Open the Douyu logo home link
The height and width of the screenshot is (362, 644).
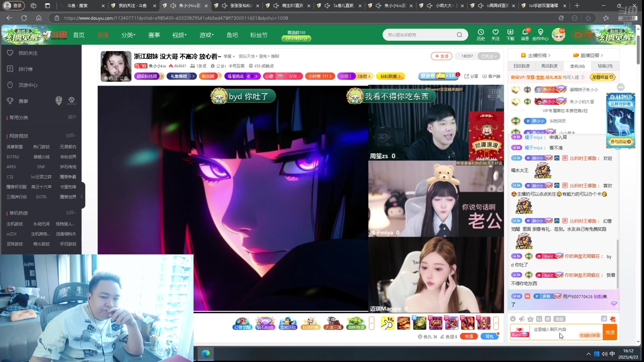pyautogui.click(x=55, y=35)
